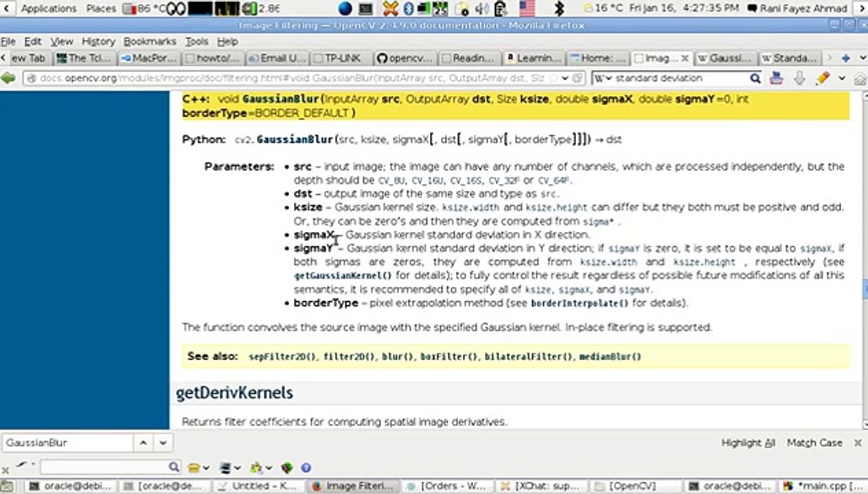Click the US flag keyboard layout icon
The image size is (868, 494).
(x=527, y=8)
